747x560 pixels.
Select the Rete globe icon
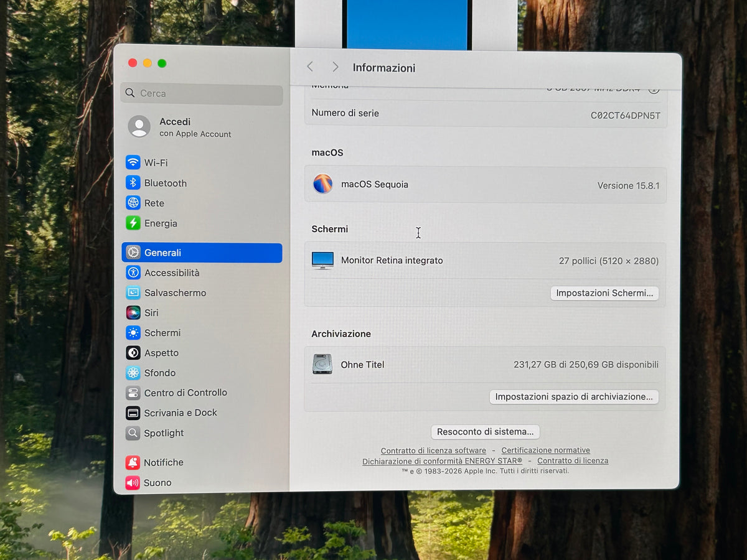(x=133, y=203)
